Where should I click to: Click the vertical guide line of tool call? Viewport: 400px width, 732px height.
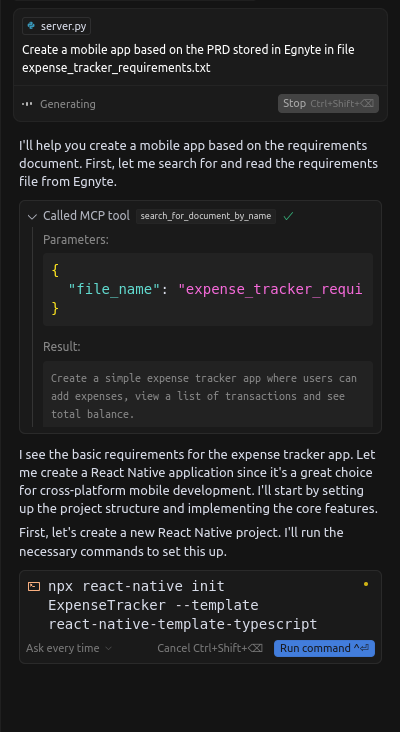[x=33, y=327]
